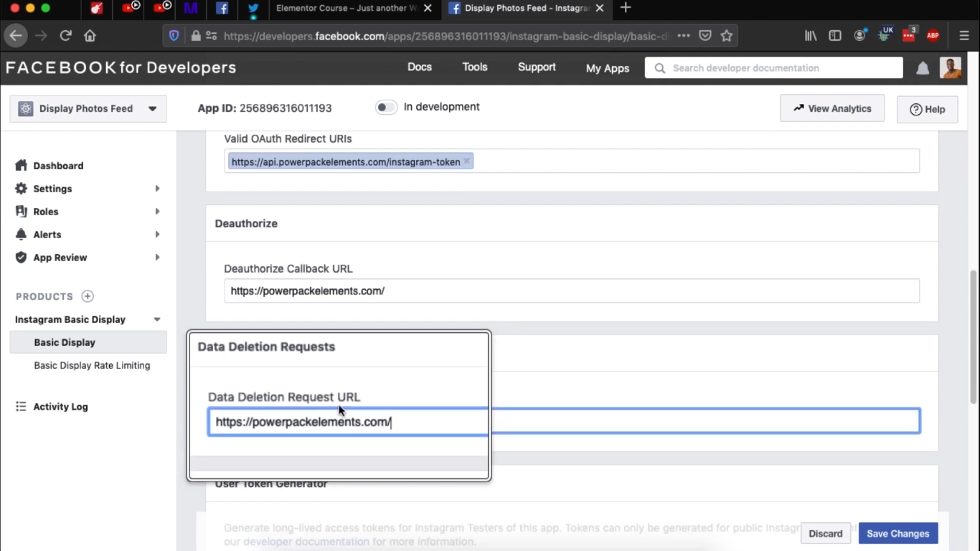Screen dimensions: 980x551
Task: Switch to the pinned Facebook tab
Action: click(x=222, y=8)
